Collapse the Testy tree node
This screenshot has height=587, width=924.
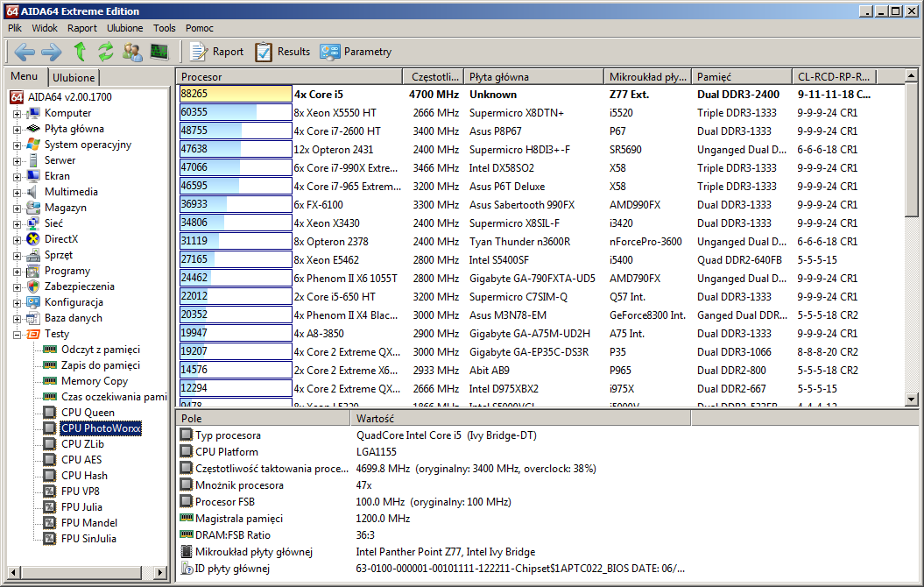(x=18, y=335)
